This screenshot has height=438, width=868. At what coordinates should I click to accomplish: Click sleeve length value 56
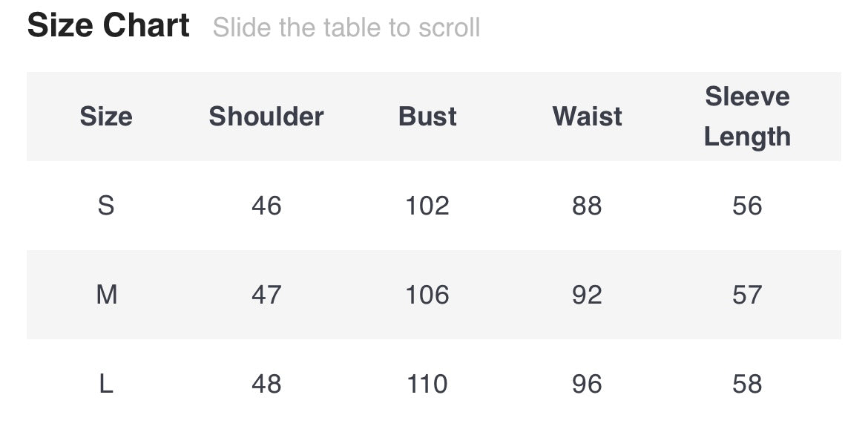[747, 206]
